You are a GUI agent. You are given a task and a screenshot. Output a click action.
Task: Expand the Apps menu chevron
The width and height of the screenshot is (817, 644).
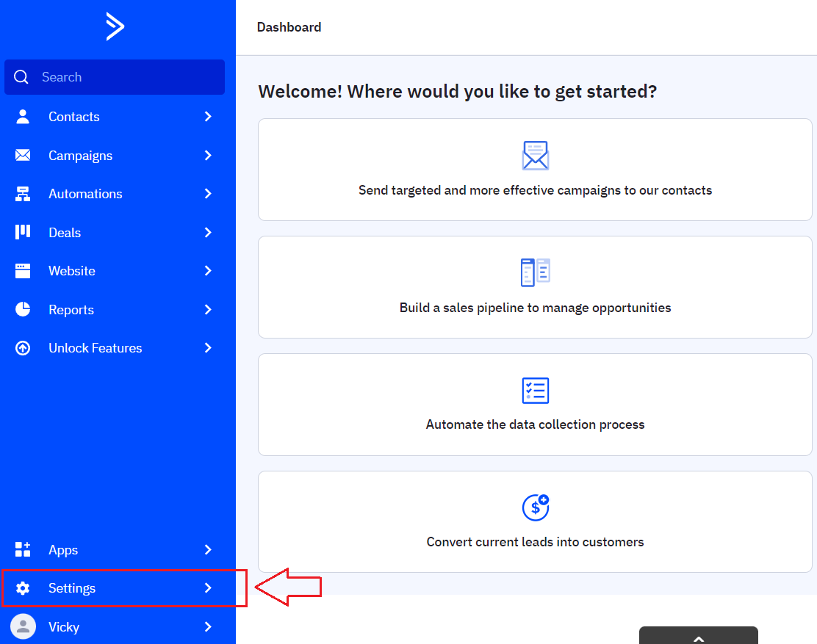coord(208,549)
